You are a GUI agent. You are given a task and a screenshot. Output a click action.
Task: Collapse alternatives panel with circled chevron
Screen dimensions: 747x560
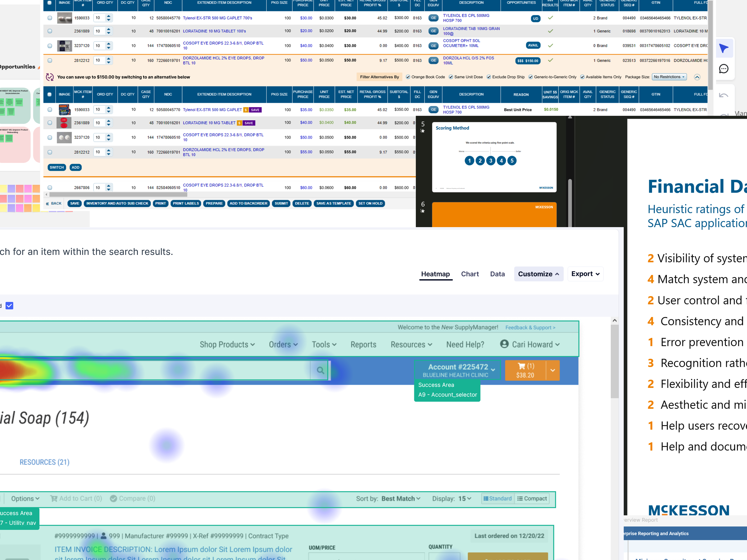point(697,77)
